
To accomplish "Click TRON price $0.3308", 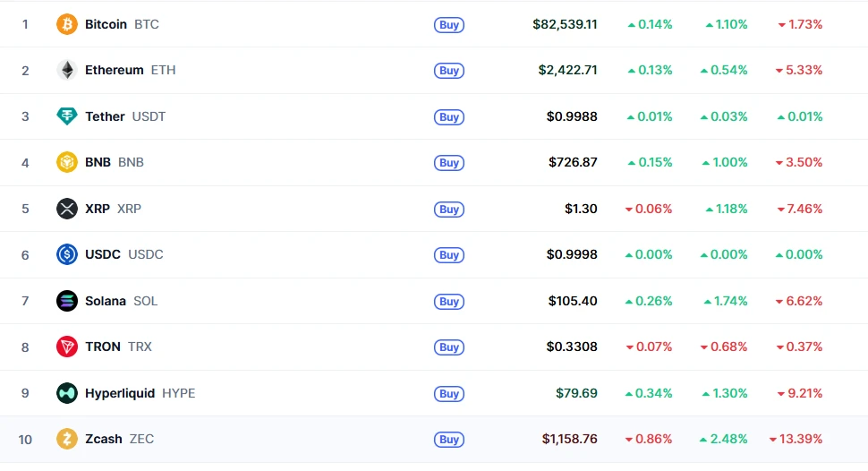I will point(572,347).
